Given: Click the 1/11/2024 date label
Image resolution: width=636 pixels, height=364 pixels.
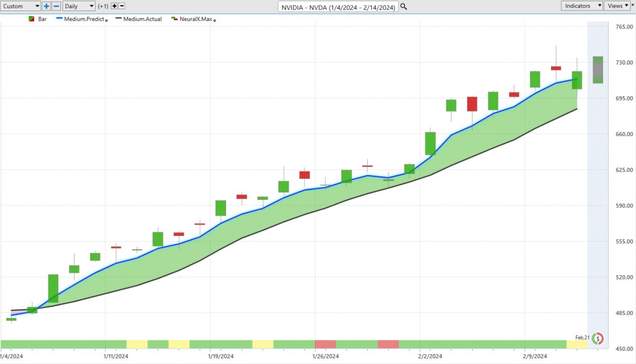Looking at the screenshot, I should pos(116,357).
